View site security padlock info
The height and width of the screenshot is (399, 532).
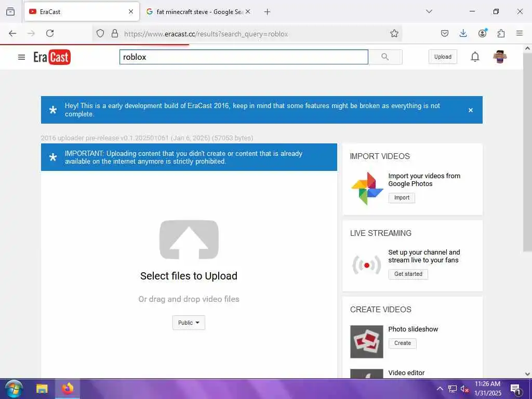pos(115,33)
